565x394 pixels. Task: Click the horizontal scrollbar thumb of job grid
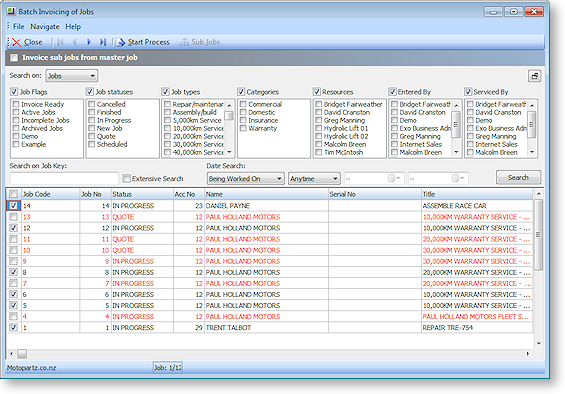(22, 354)
